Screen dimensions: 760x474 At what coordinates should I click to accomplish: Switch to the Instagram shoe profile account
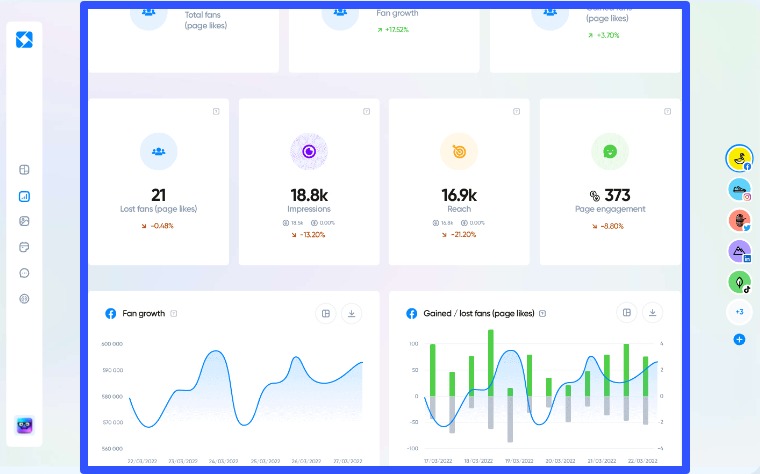click(x=739, y=190)
